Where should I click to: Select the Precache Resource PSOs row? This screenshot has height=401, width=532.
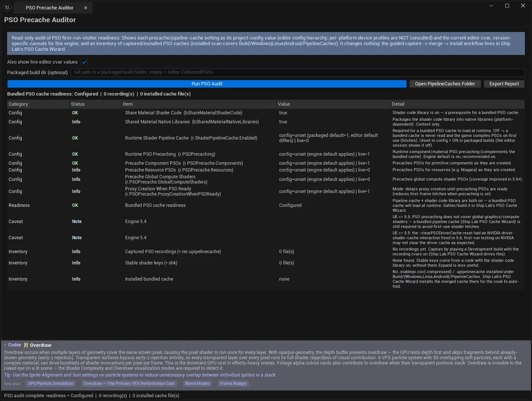(266, 170)
